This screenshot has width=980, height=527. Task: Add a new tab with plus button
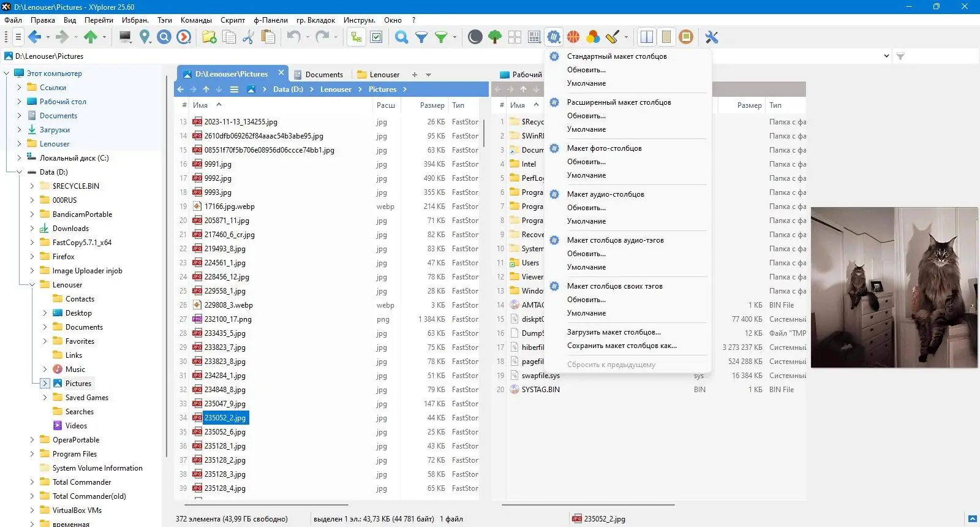415,75
